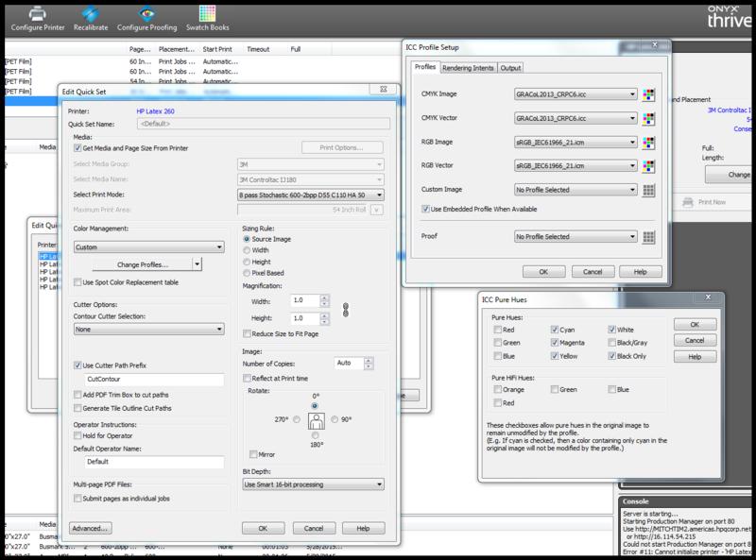The image size is (756, 560).
Task: Click the Page column header in job list
Action: 140,49
